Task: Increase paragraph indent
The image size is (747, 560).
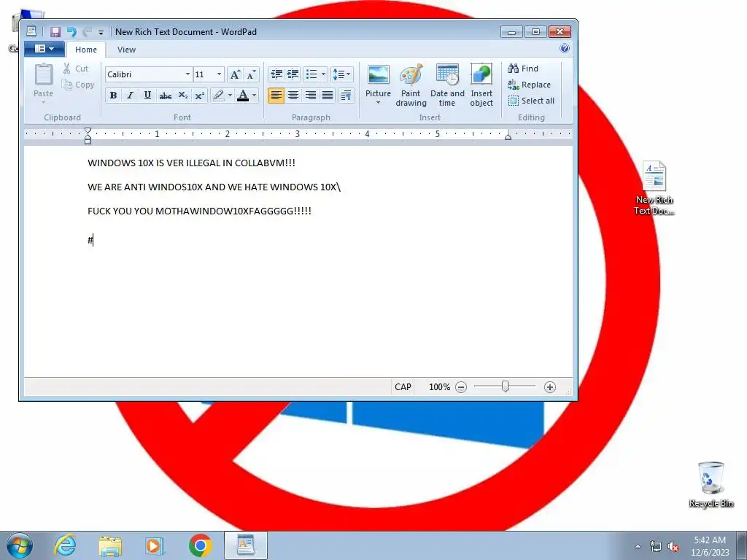Action: (x=293, y=74)
